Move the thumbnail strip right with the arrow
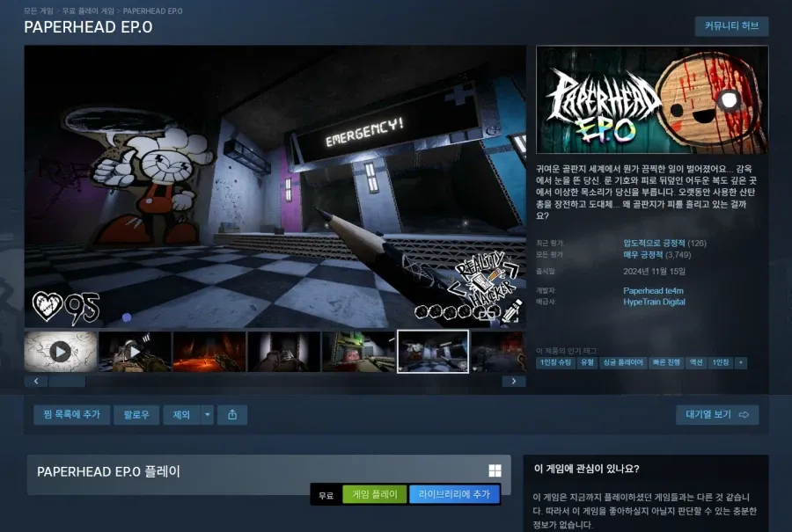Image resolution: width=792 pixels, height=532 pixels. point(514,381)
